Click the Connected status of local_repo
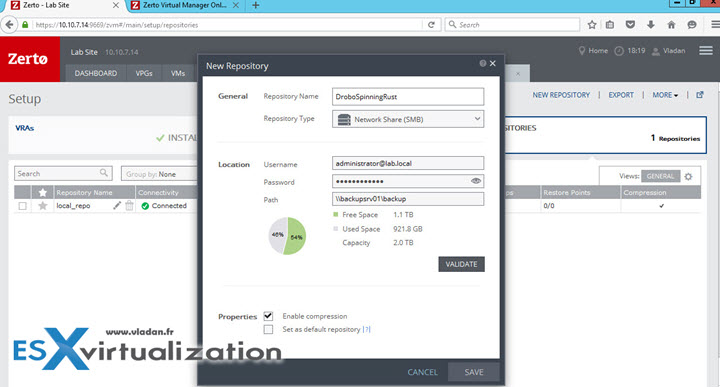This screenshot has height=387, width=720. coord(164,206)
